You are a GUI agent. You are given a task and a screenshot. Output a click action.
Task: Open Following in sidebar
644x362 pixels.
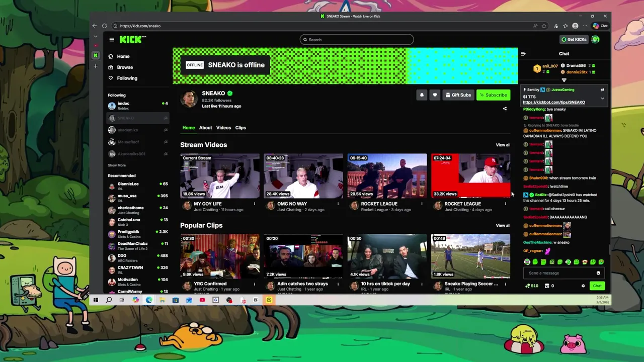(122, 78)
